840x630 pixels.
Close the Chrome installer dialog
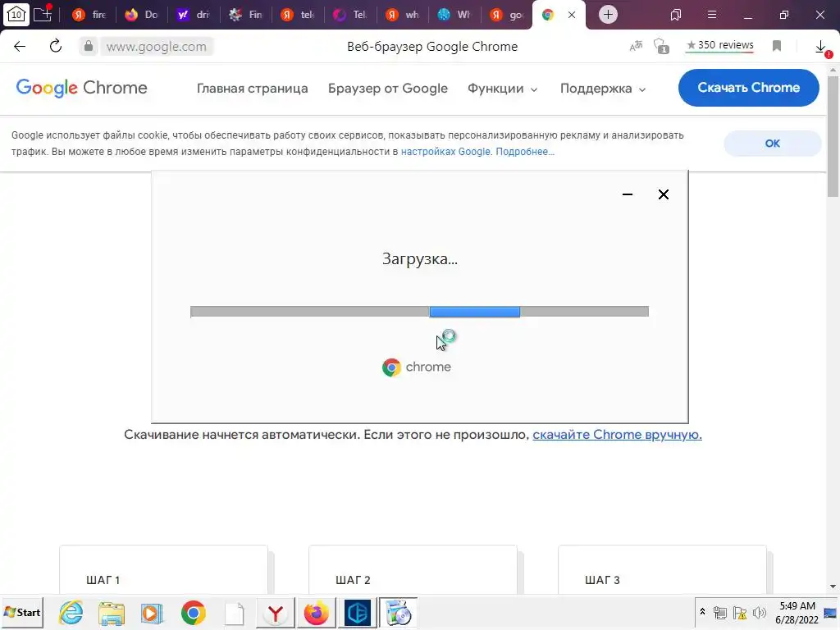coord(663,194)
